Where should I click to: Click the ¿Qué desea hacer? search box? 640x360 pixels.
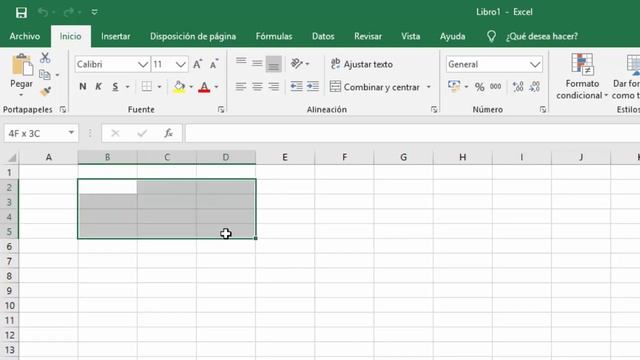click(x=542, y=36)
